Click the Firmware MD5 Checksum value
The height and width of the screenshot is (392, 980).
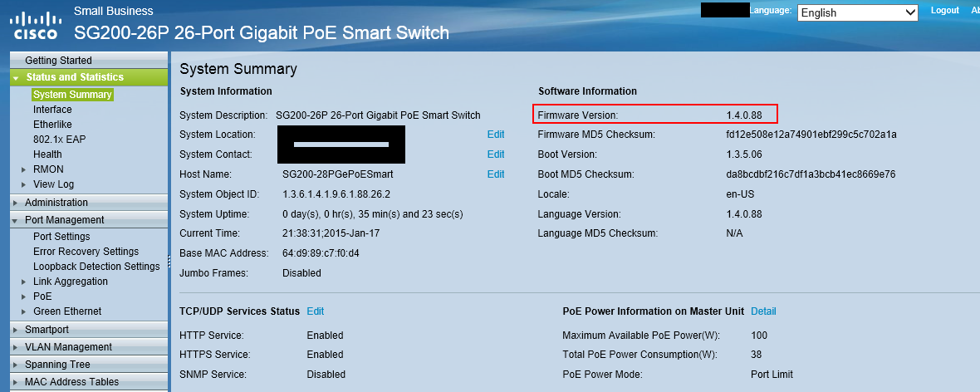coord(811,135)
